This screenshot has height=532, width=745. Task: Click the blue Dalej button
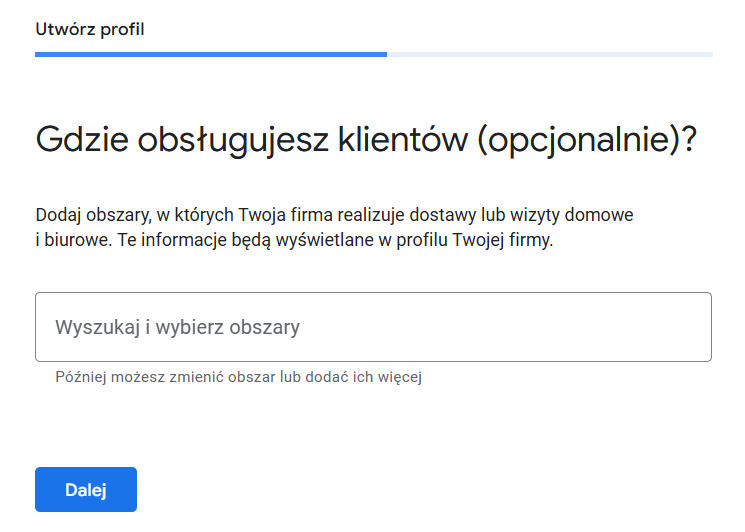click(86, 489)
